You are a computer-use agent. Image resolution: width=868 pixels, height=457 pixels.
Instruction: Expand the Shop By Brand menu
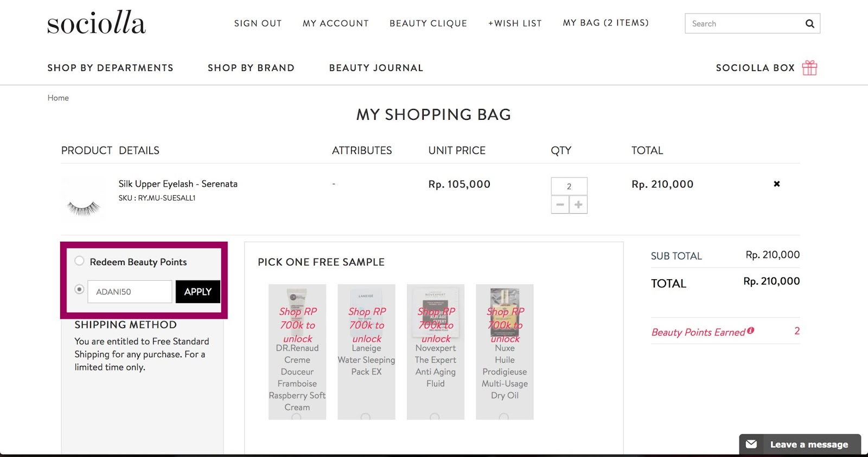tap(251, 68)
